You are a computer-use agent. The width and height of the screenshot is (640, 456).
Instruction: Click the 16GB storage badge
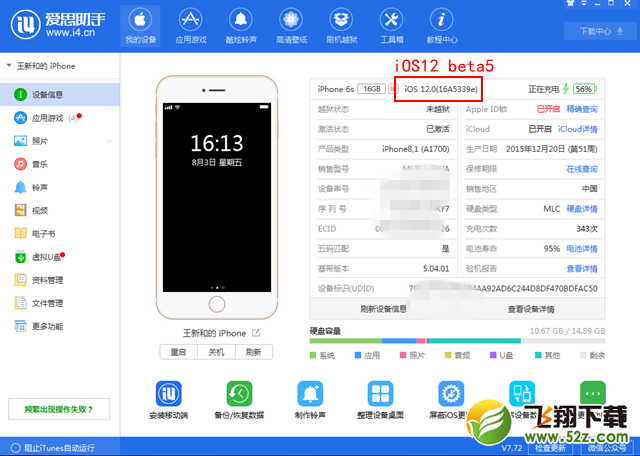(x=371, y=89)
